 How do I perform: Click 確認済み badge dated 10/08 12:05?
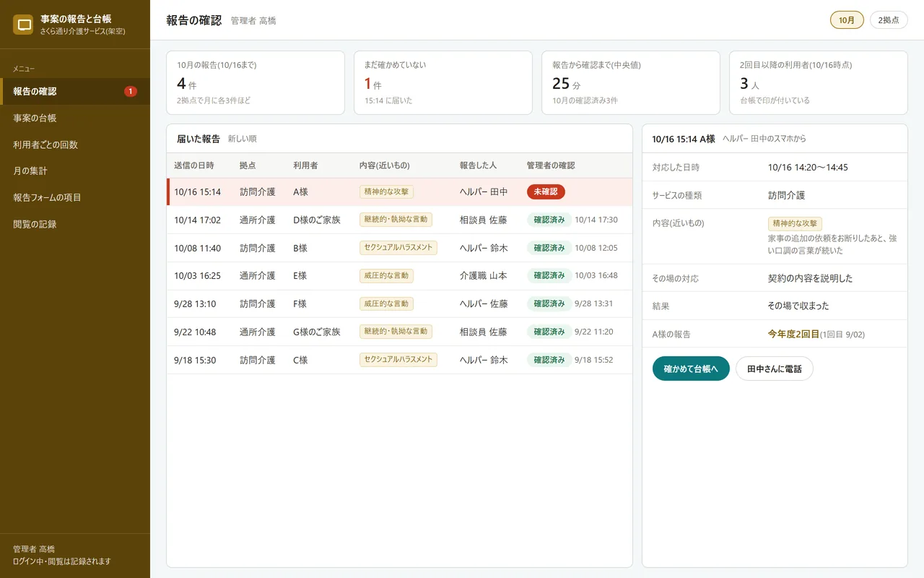(549, 248)
